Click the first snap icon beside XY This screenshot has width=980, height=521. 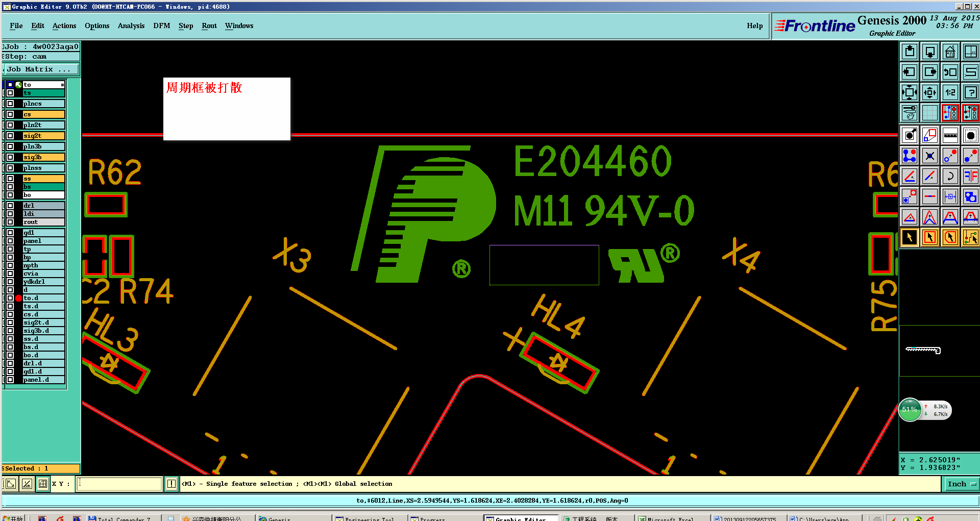coord(11,484)
